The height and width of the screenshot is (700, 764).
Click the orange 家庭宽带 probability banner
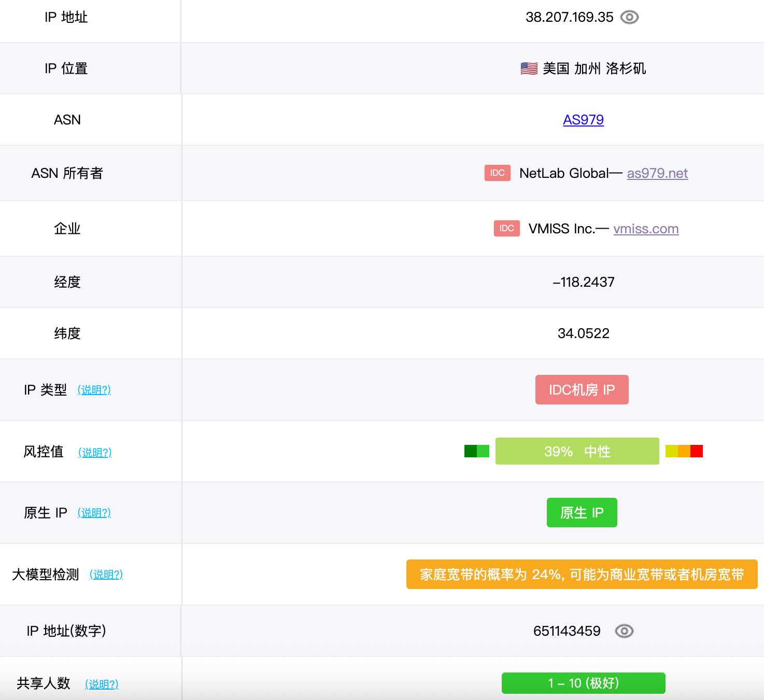click(x=582, y=575)
